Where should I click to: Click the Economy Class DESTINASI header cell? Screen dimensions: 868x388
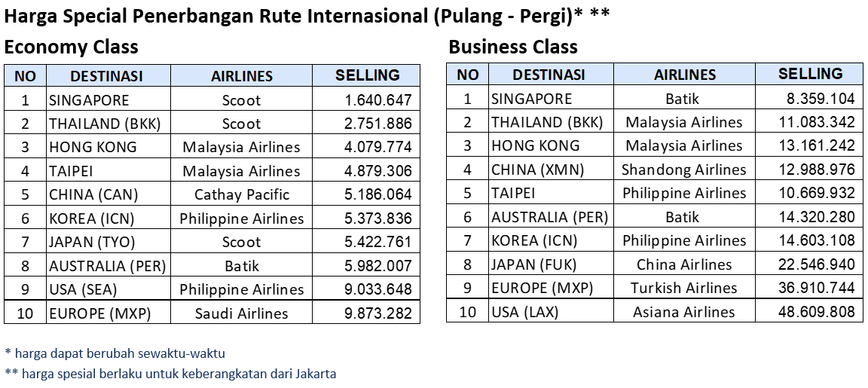click(106, 76)
